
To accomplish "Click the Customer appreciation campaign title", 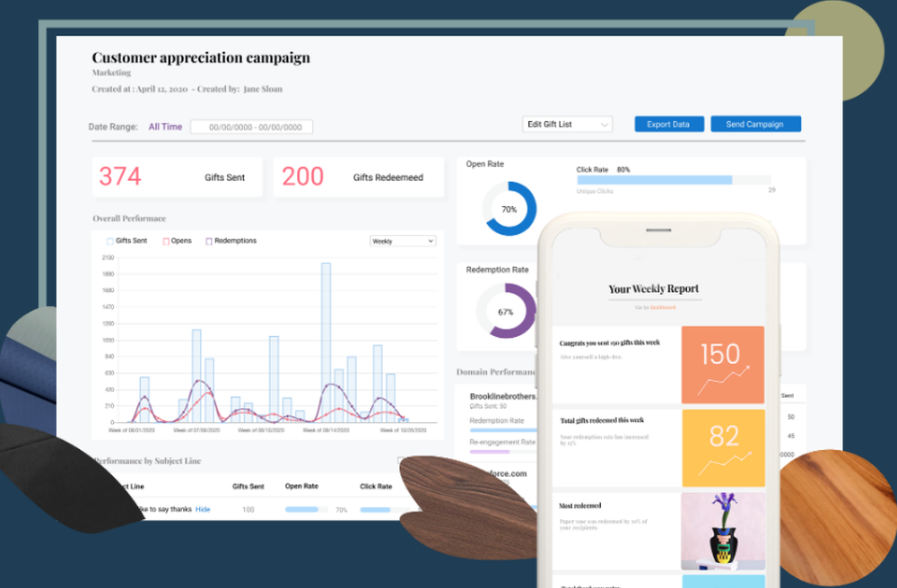I will pos(201,57).
